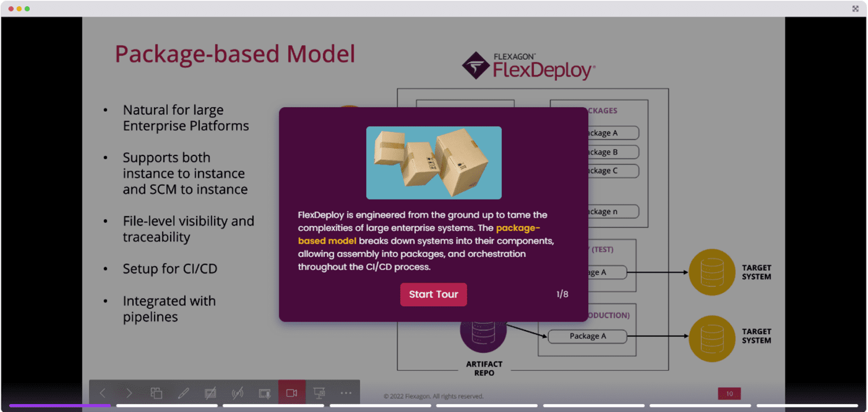
Task: Click the Start Tour button
Action: 433,294
